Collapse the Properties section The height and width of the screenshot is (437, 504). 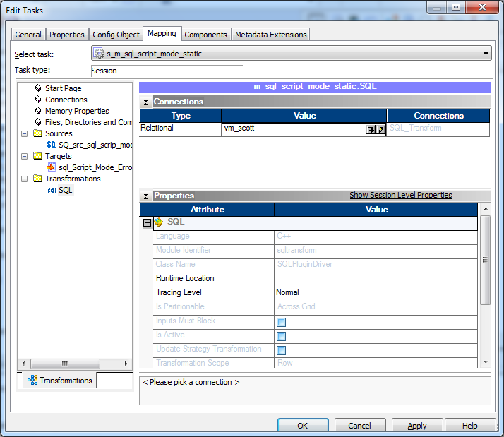click(x=145, y=196)
